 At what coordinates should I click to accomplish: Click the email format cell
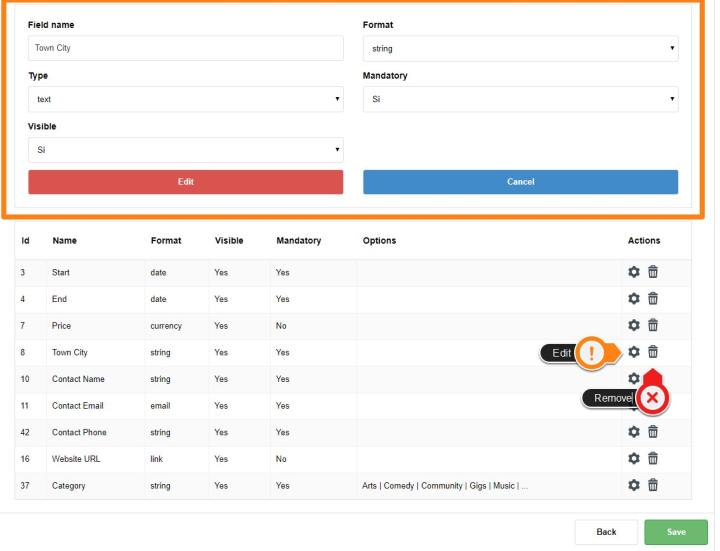(x=160, y=405)
